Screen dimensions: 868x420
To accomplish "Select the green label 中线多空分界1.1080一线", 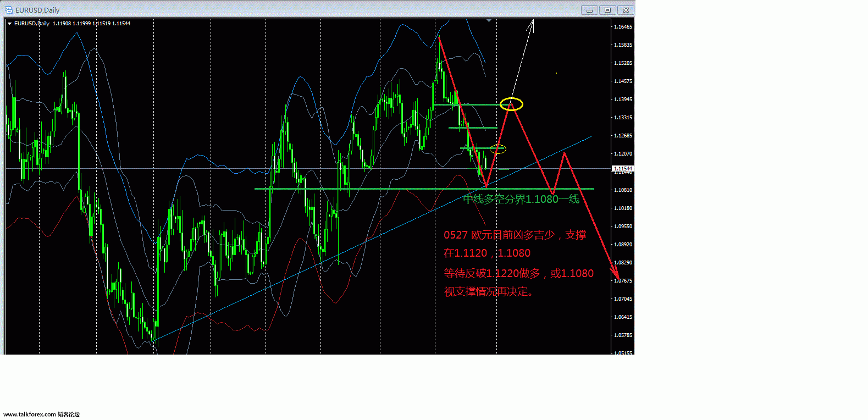I will [521, 199].
